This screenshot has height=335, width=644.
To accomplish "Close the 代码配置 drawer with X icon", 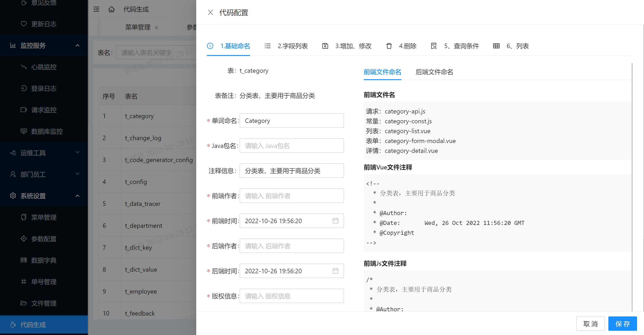I will (210, 13).
